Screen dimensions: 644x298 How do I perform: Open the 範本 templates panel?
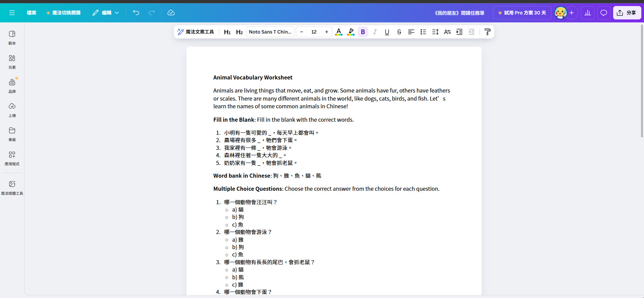(12, 38)
